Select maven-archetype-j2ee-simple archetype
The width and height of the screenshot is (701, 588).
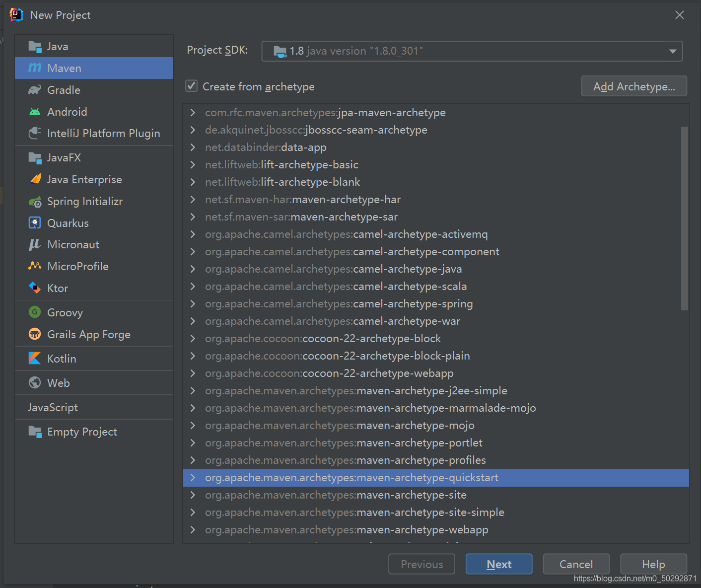tap(436, 391)
